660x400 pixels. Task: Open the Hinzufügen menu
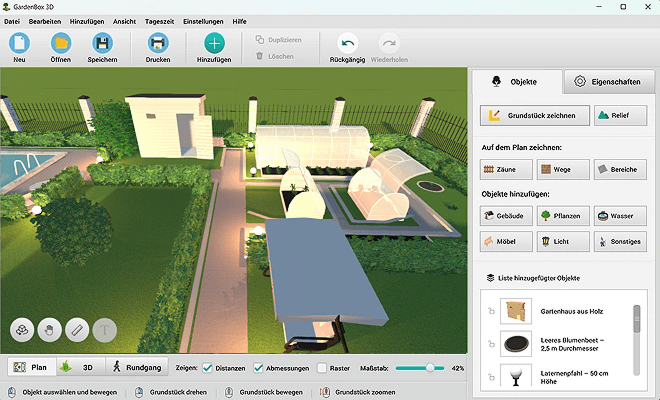point(87,21)
